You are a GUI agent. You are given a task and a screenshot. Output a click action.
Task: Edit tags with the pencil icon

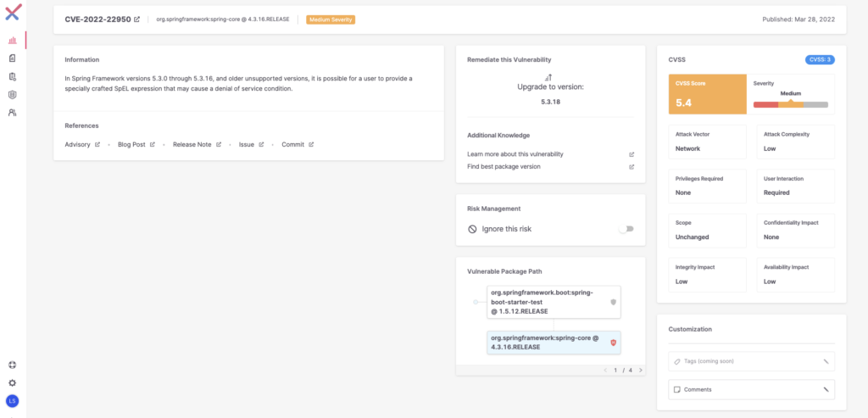pyautogui.click(x=826, y=361)
